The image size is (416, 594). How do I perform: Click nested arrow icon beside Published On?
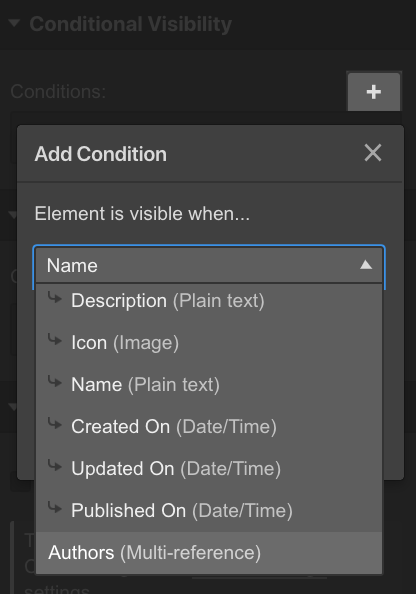(x=55, y=508)
